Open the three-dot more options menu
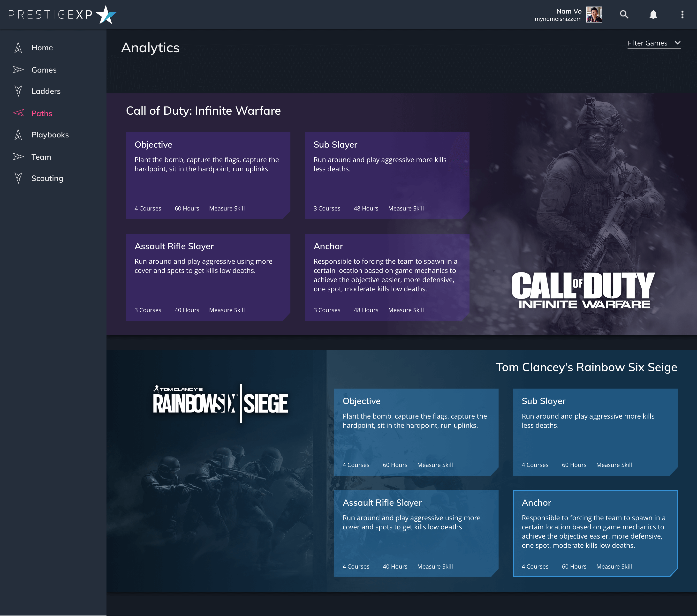The width and height of the screenshot is (697, 616). tap(682, 15)
